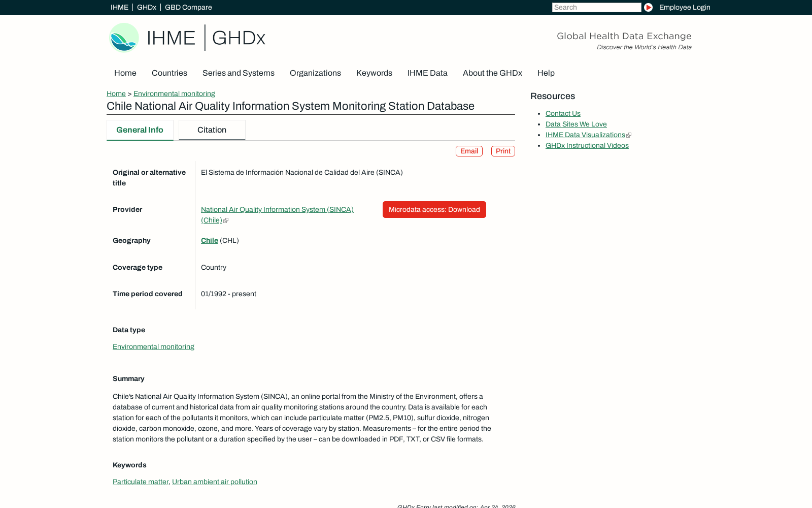Click into the Search input field
Image resolution: width=812 pixels, height=508 pixels.
596,7
